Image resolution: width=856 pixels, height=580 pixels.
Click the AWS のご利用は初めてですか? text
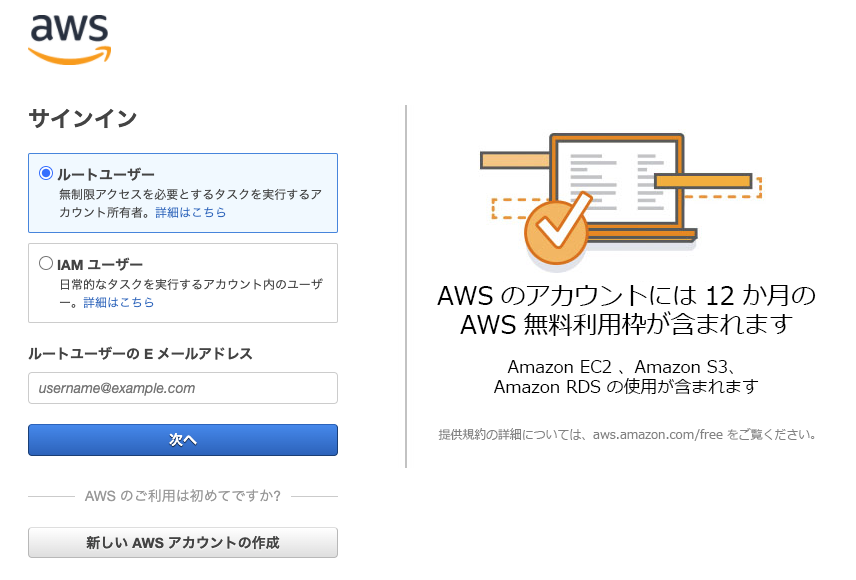(x=183, y=496)
